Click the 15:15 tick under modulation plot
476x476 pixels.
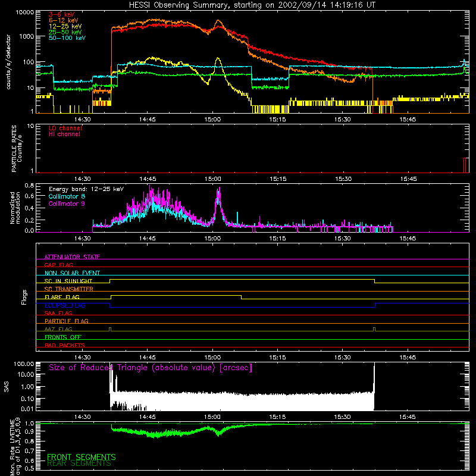point(277,239)
